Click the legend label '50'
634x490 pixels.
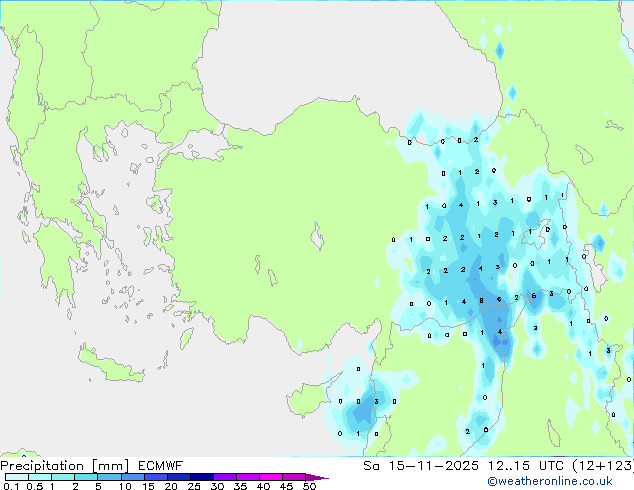point(309,486)
